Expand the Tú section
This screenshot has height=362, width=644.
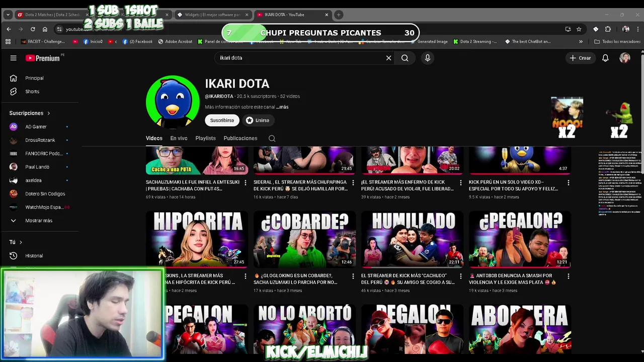pos(16,242)
